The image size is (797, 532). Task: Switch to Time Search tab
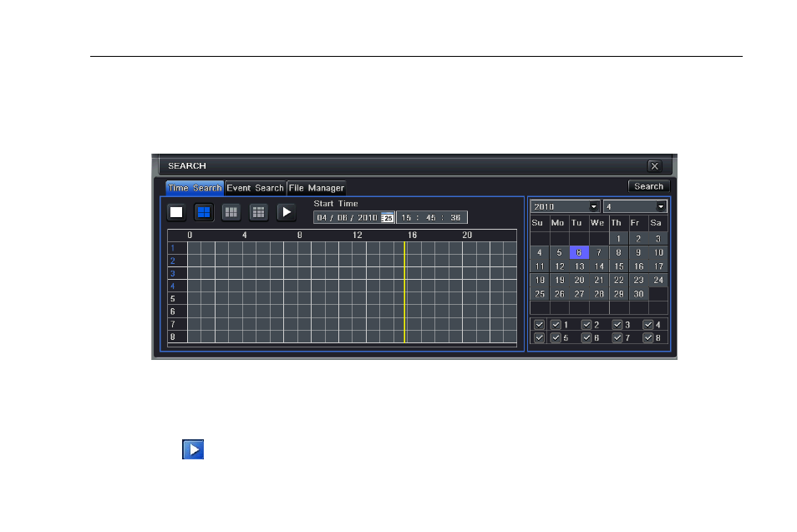(195, 188)
